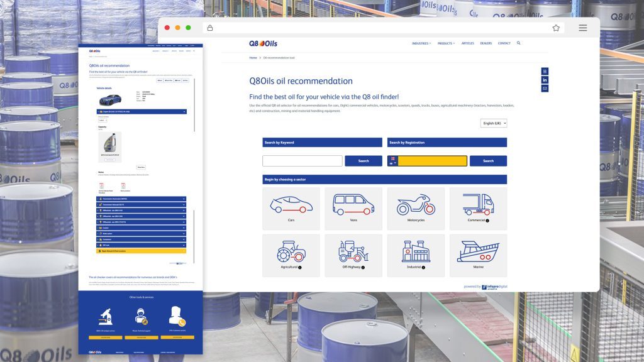Image resolution: width=644 pixels, height=362 pixels.
Task: Expand the Transmission Automatic row in the left page
Action: 142,199
